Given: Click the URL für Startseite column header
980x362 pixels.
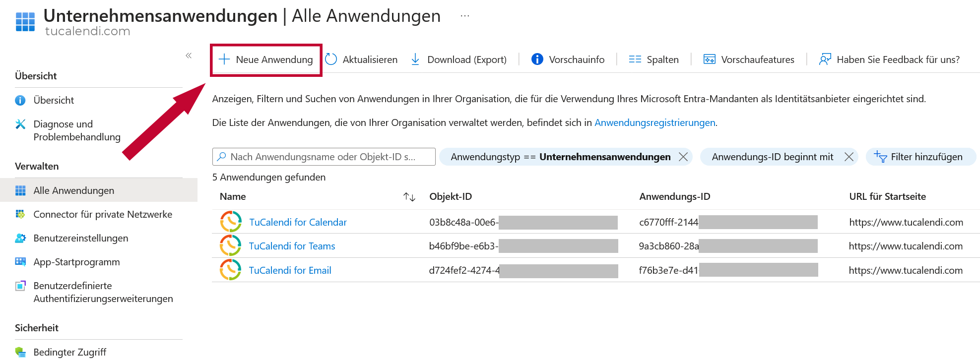Looking at the screenshot, I should pyautogui.click(x=887, y=196).
